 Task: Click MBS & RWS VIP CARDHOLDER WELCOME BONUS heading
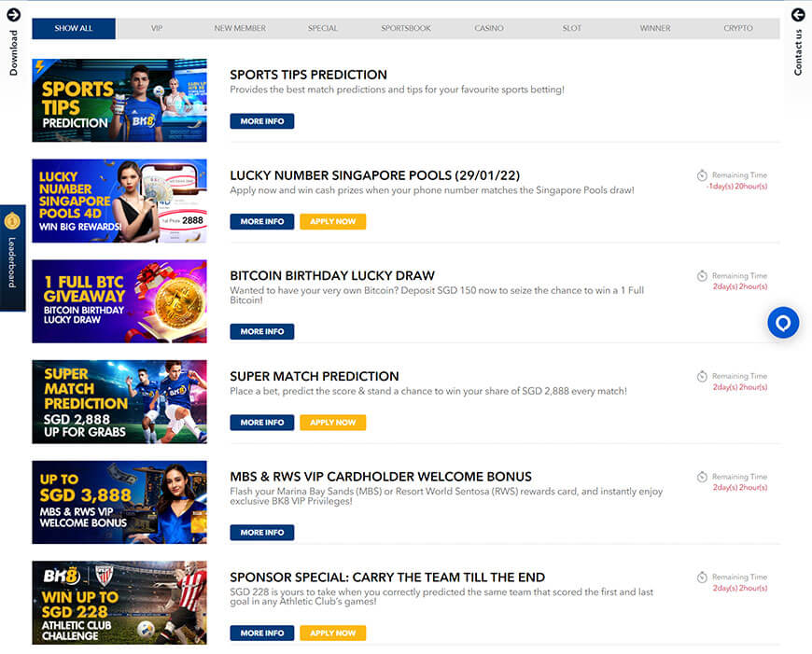click(x=381, y=477)
